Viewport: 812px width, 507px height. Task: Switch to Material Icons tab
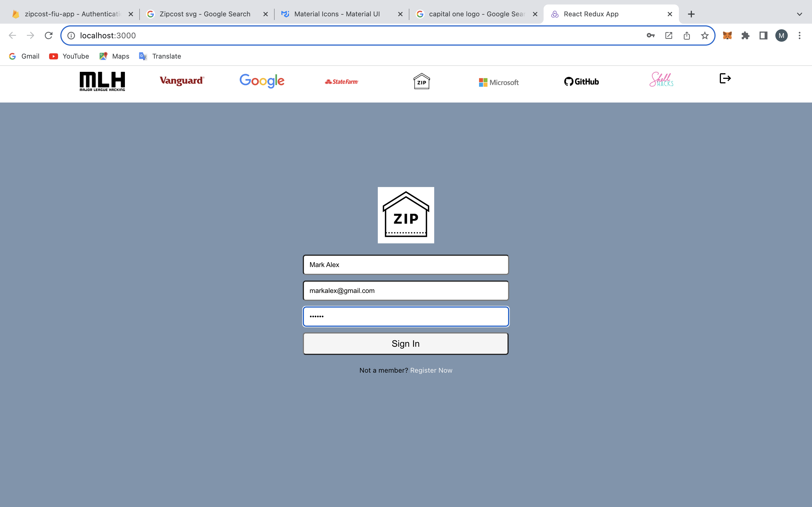click(337, 14)
